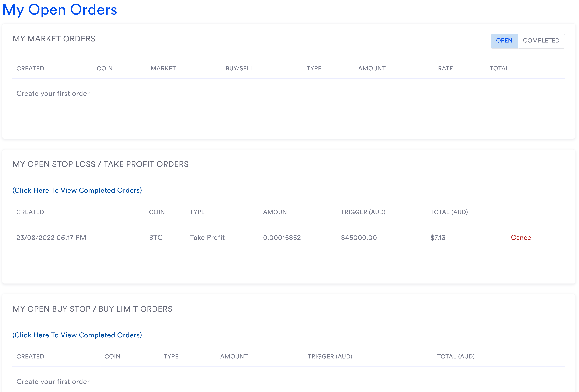Click the TYPE header in Buy Stop table

(171, 356)
